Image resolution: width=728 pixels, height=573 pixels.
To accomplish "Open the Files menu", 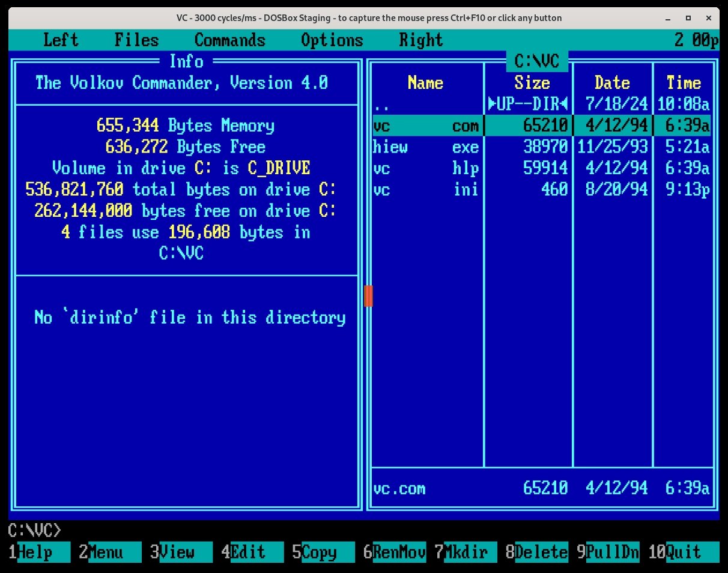I will [136, 40].
